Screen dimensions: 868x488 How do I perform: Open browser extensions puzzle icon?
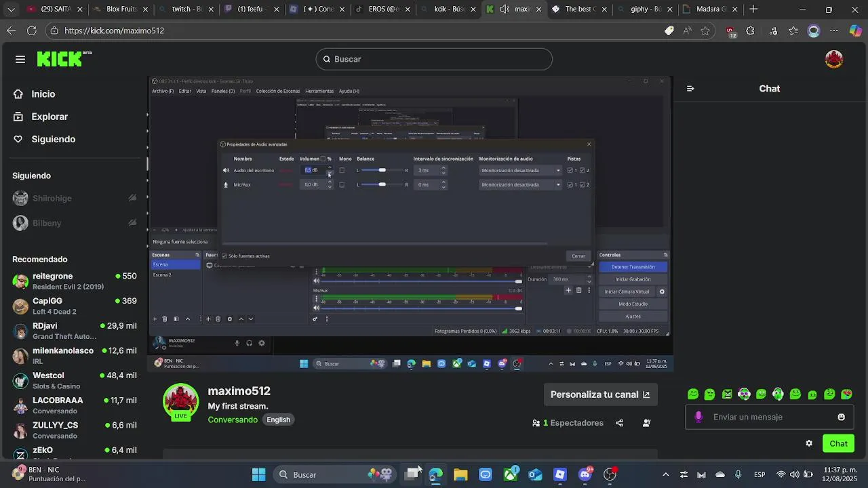[750, 30]
